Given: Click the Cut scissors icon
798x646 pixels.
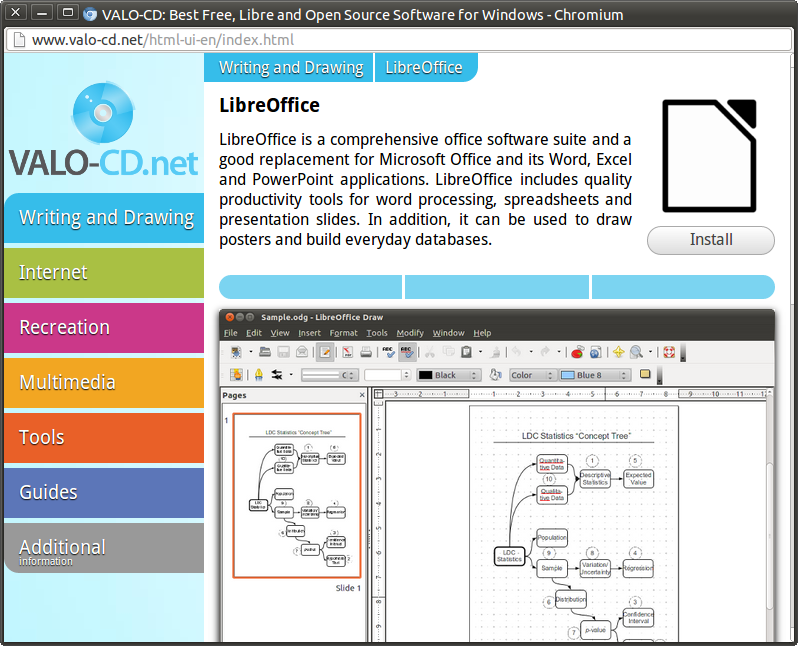Looking at the screenshot, I should tap(430, 352).
